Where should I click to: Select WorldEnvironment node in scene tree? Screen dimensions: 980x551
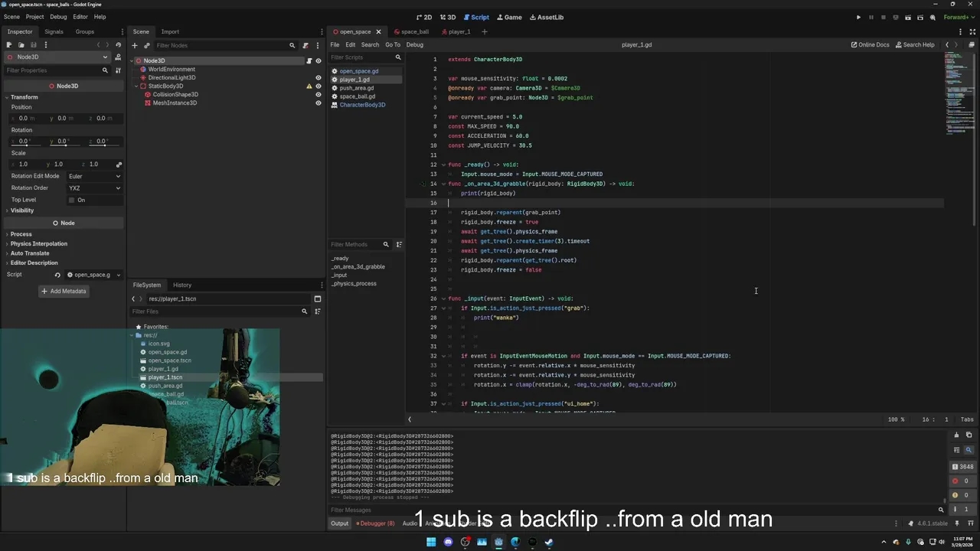click(x=171, y=70)
